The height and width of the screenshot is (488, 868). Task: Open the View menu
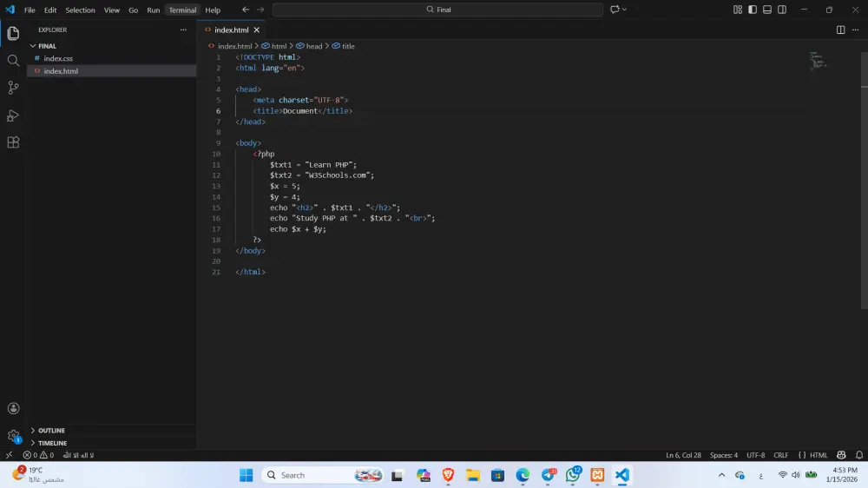coord(112,10)
